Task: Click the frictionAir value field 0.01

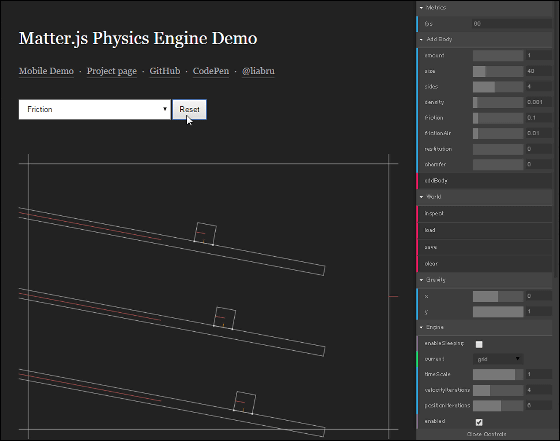Action: [x=539, y=133]
